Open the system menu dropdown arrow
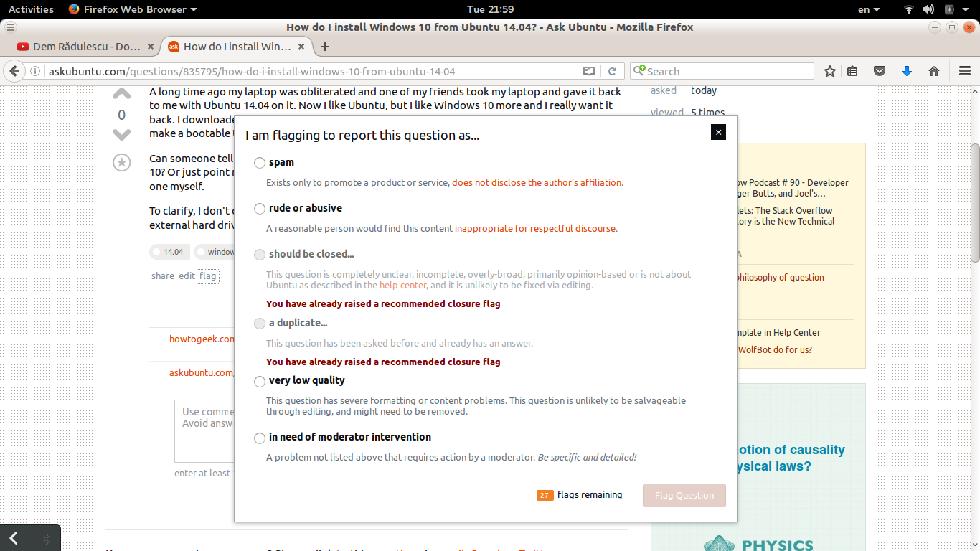 coord(966,9)
